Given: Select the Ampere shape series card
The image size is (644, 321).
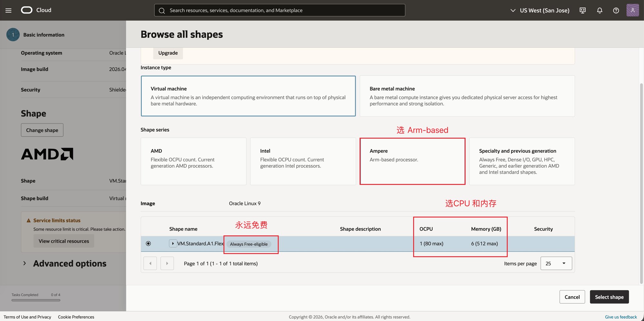Looking at the screenshot, I should (x=412, y=161).
